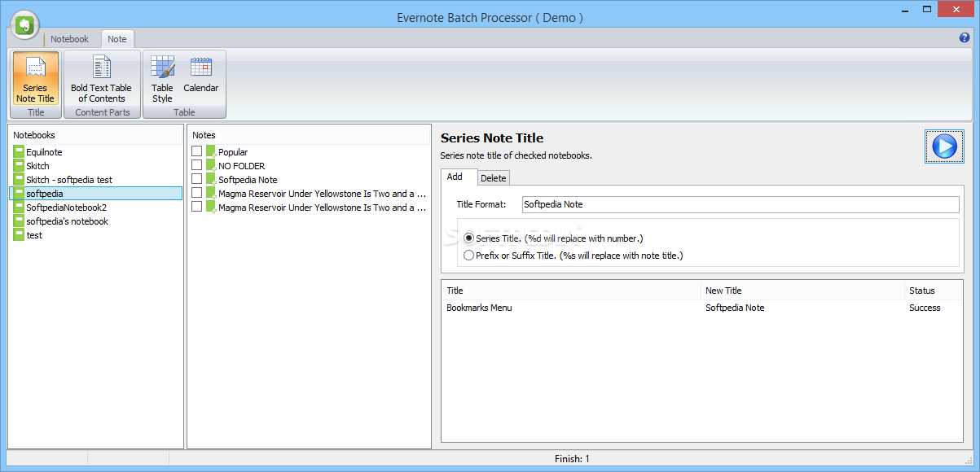Check the Popular note checkbox

[x=197, y=152]
